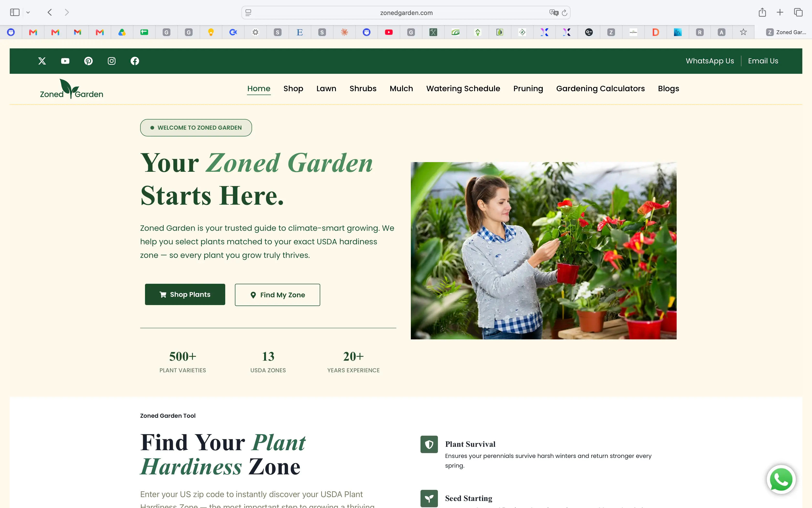Switch to the blue E pinned tab
This screenshot has width=812, height=508.
click(x=300, y=32)
